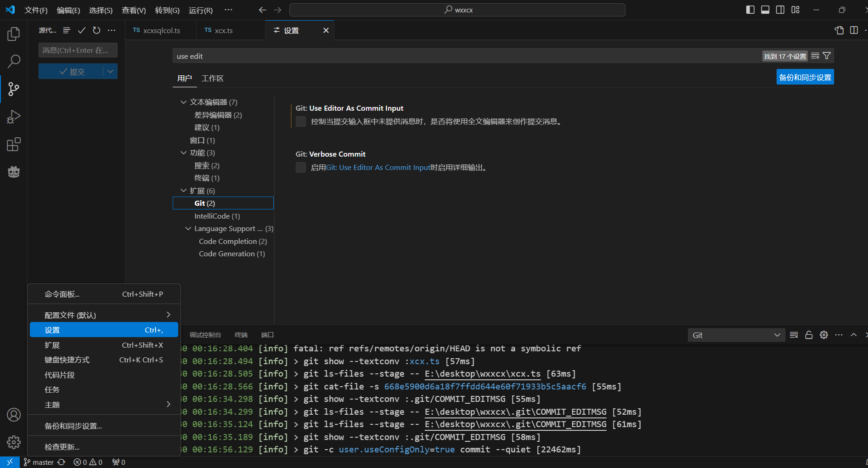
Task: Clear output panel icon
Action: point(794,335)
